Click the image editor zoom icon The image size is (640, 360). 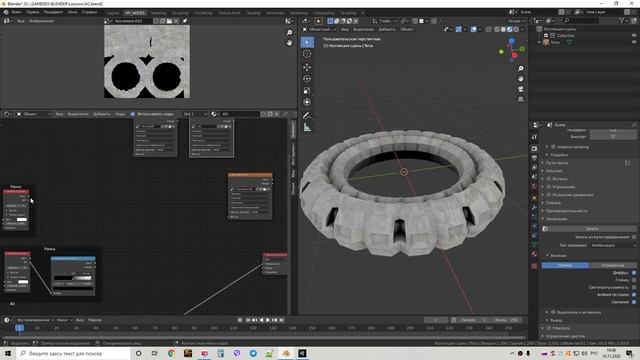[x=289, y=32]
